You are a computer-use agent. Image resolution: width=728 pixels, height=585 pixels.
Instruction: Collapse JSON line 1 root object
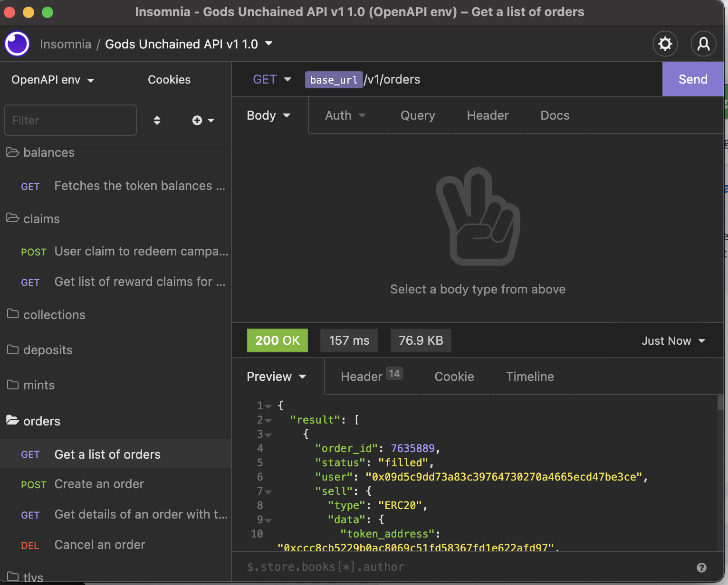tap(268, 406)
